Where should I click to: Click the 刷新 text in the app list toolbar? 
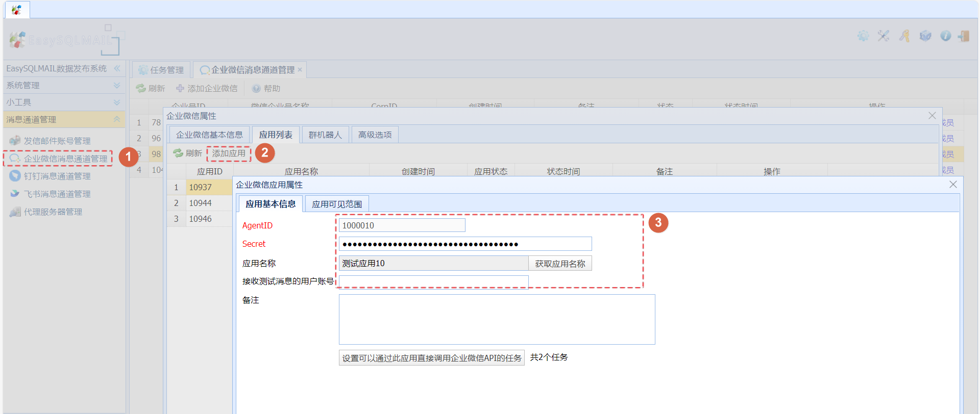[x=193, y=153]
